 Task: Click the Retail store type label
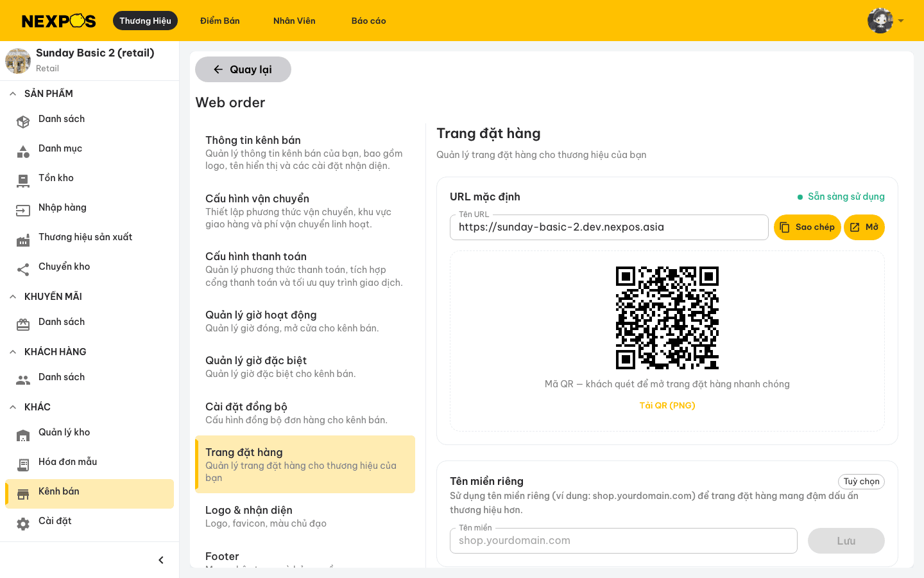47,69
